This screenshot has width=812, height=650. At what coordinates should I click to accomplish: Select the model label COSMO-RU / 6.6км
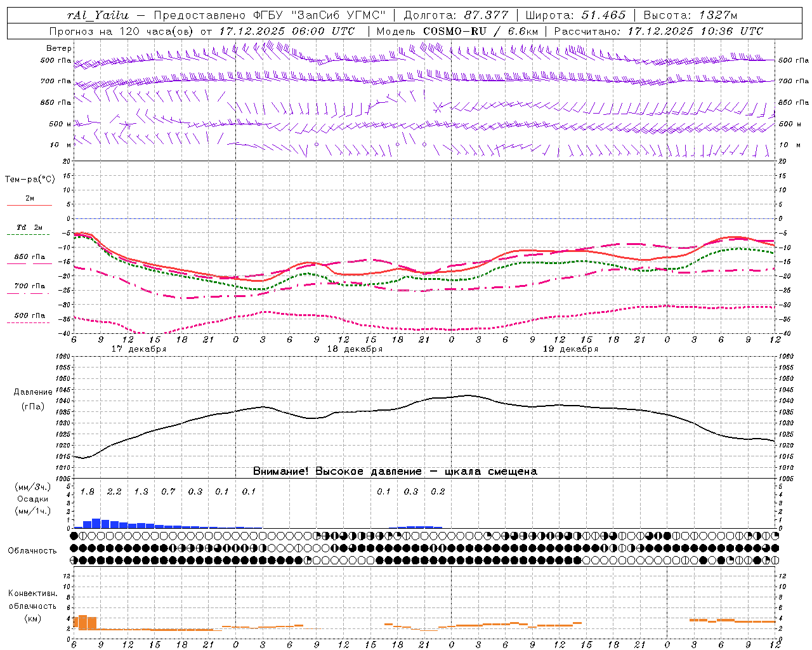click(x=480, y=30)
